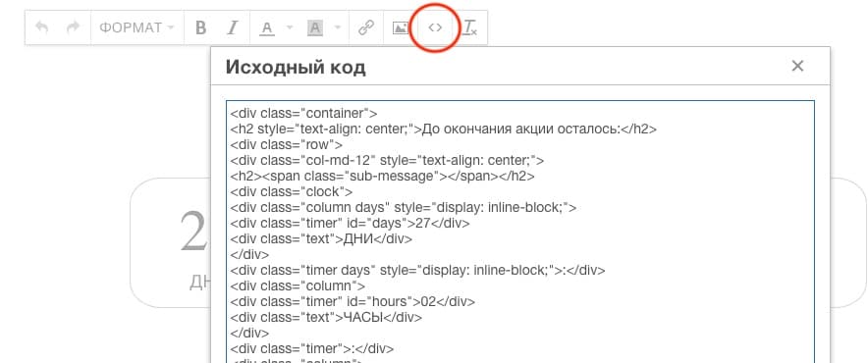868x363 pixels.
Task: Toggle bold formatting
Action: (201, 27)
